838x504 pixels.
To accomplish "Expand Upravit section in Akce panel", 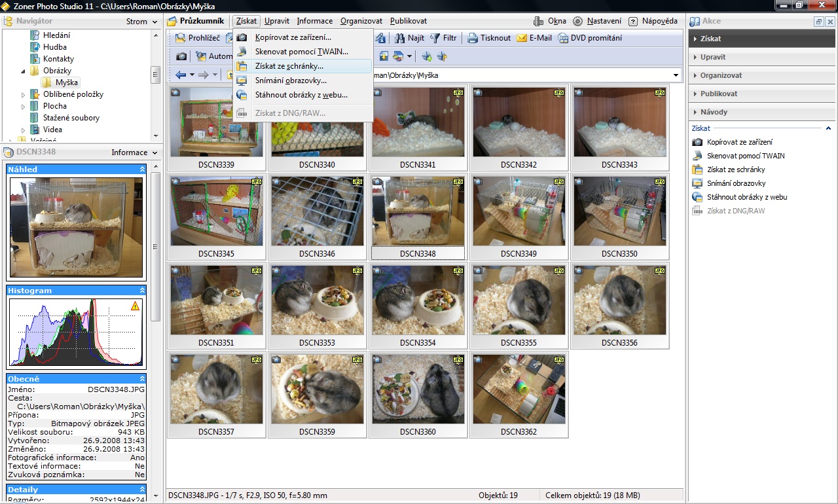I will [x=762, y=57].
